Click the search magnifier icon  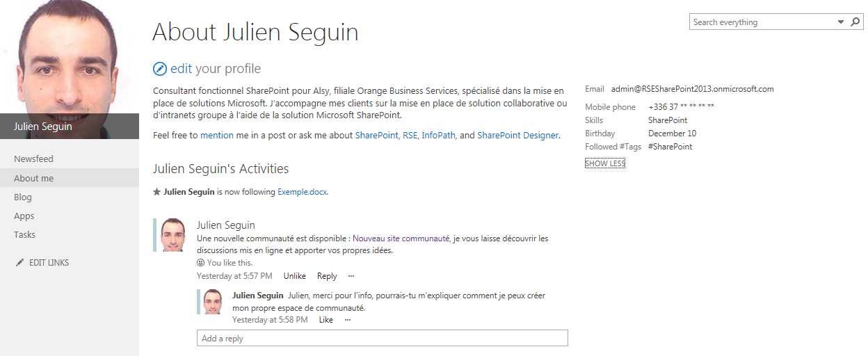855,22
